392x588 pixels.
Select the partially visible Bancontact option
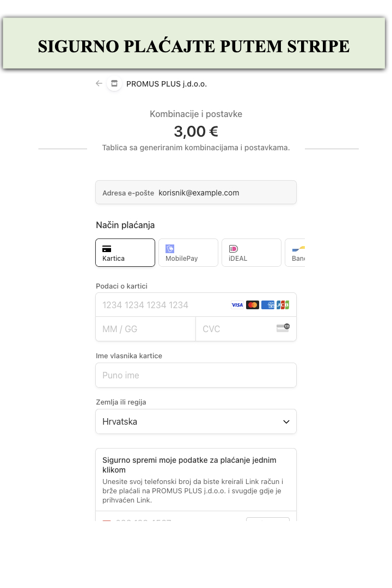[295, 253]
